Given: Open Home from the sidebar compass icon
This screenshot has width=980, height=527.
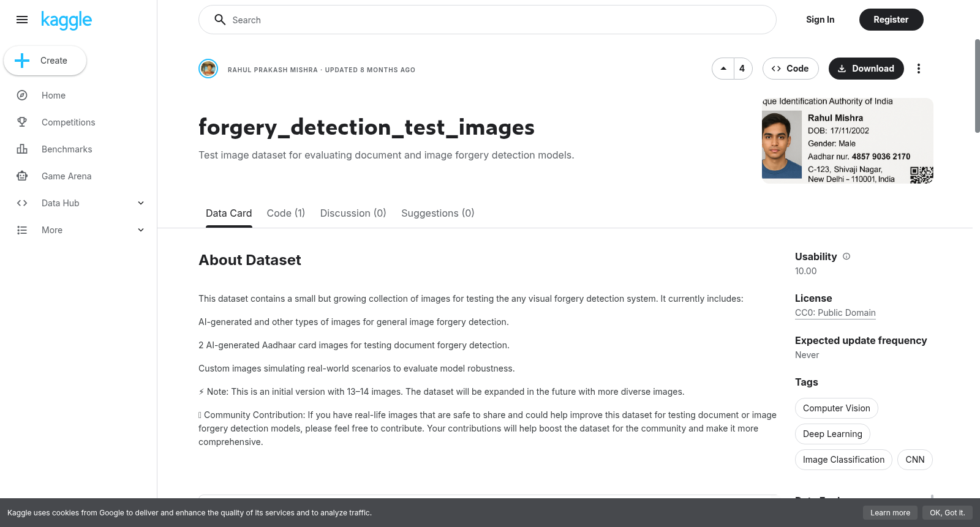Looking at the screenshot, I should tap(22, 95).
